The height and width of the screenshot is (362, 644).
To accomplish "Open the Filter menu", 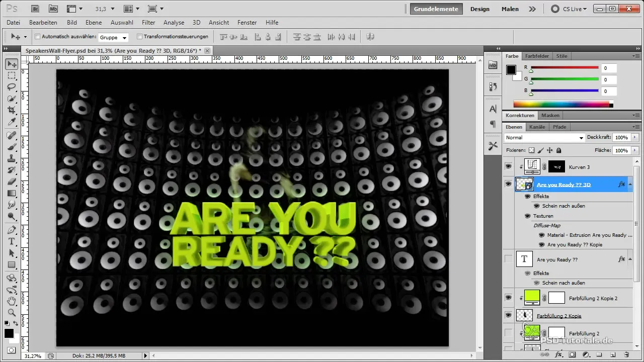I will pyautogui.click(x=148, y=23).
